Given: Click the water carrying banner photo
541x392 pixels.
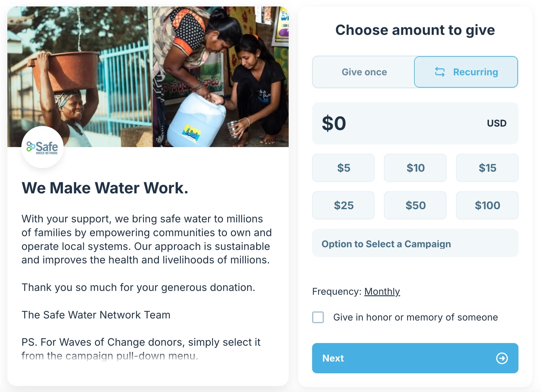Looking at the screenshot, I should click(x=148, y=77).
